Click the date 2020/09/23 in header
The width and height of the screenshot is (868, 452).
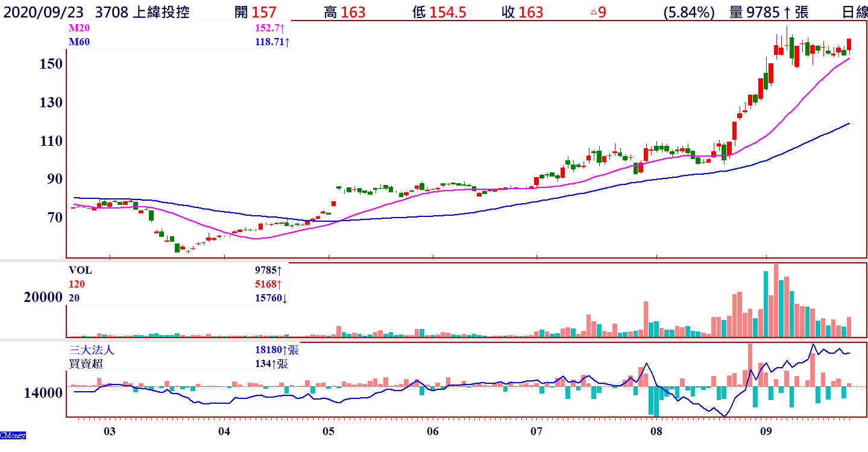coord(44,12)
